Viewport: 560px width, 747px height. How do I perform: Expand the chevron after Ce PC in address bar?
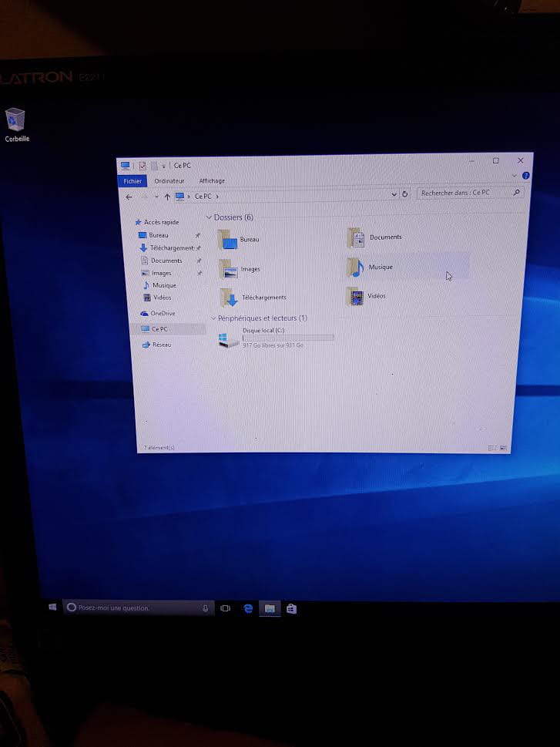[218, 197]
